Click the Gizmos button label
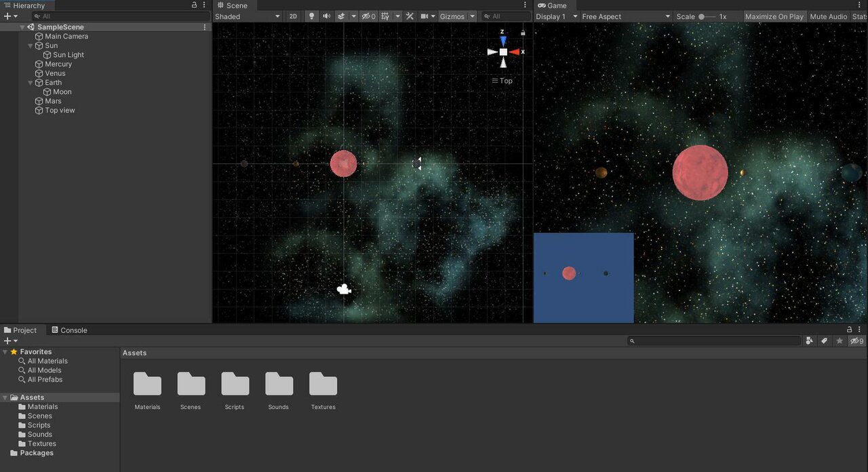Screen dimensions: 868x472 coord(452,16)
